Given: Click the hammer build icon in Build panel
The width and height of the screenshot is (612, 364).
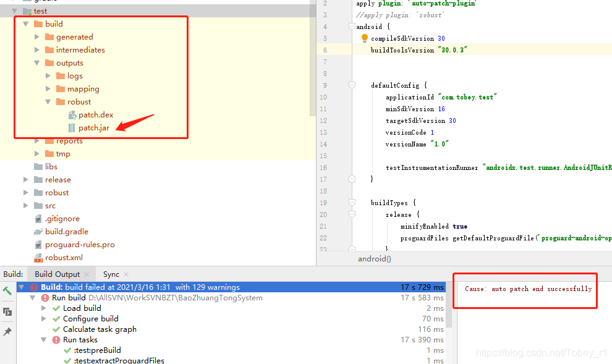Looking at the screenshot, I should [7, 290].
